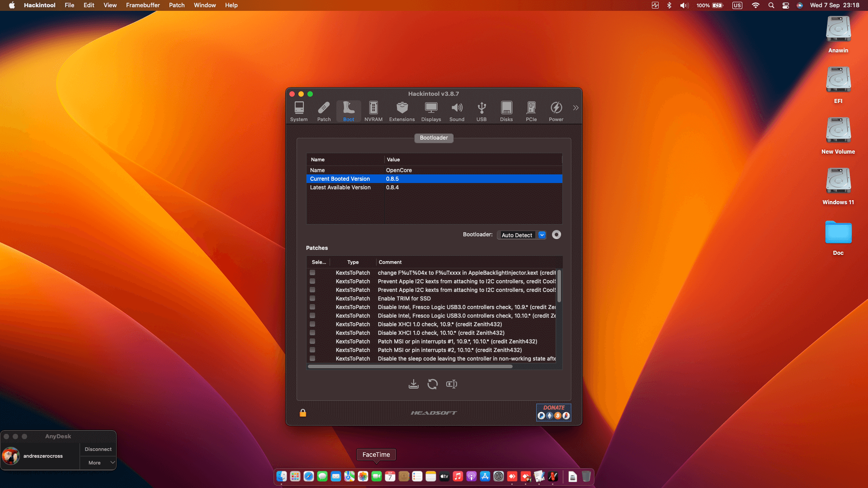Click the Type column header
The height and width of the screenshot is (488, 868).
coord(353,262)
